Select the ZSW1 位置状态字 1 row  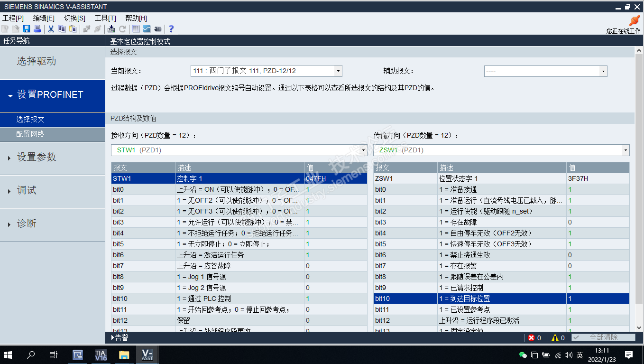pos(501,179)
